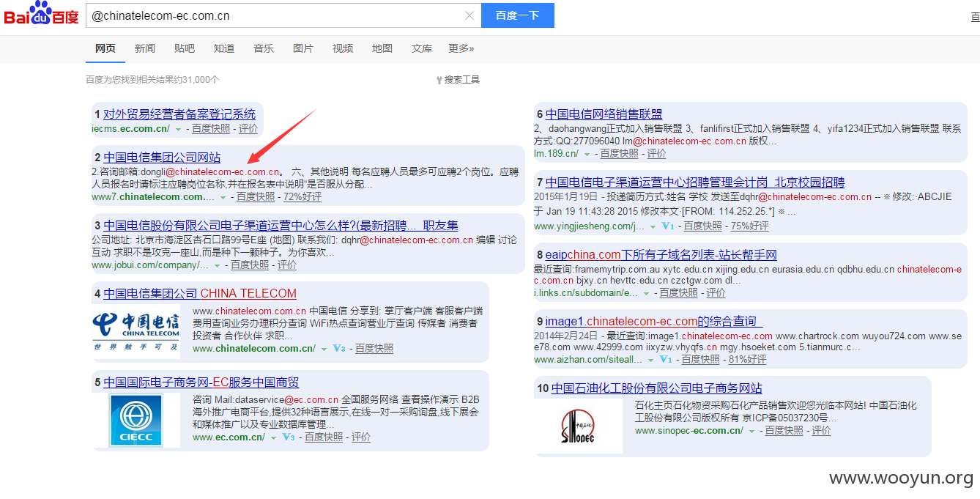Open the Baidu logo homepage link

pos(42,15)
